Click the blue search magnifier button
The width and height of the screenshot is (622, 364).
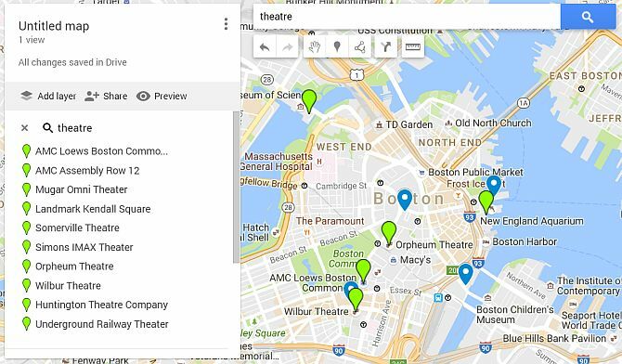click(588, 17)
